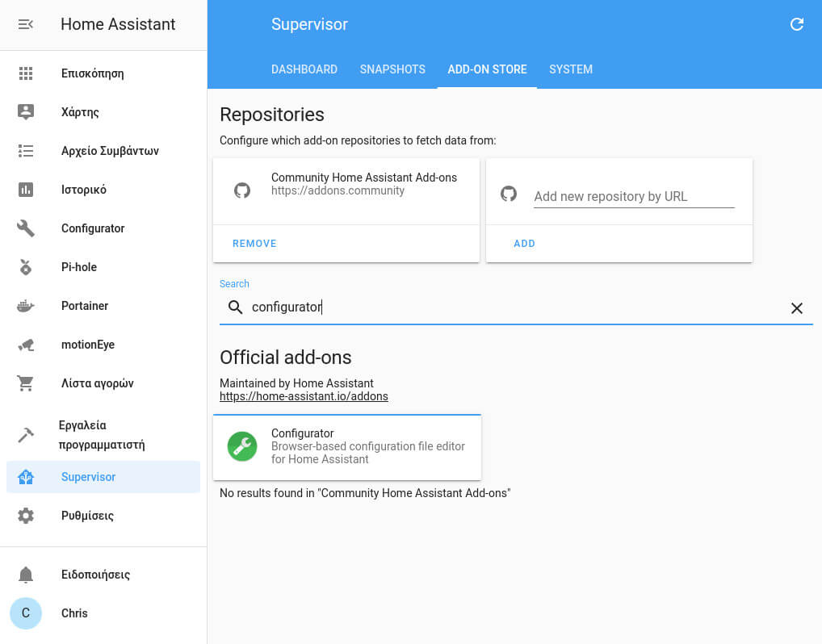Click the motionEye camera icon
Viewport: 822px width, 644px height.
coord(26,345)
